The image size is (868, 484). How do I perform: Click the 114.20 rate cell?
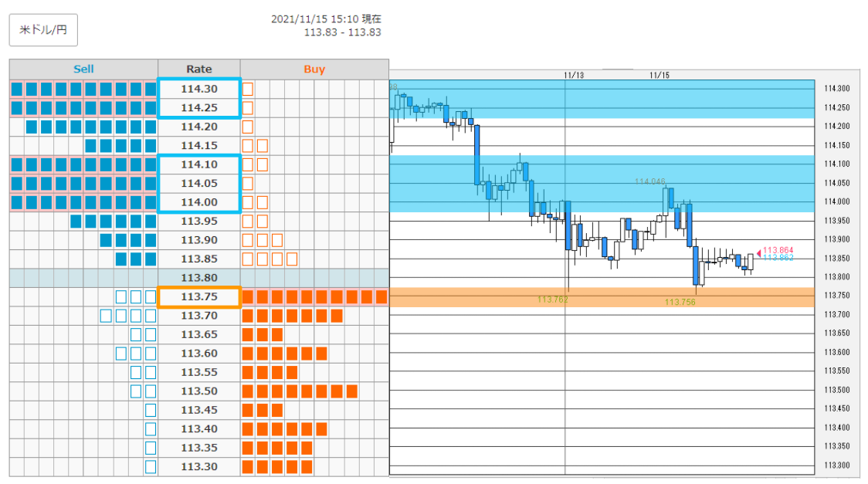(x=199, y=127)
